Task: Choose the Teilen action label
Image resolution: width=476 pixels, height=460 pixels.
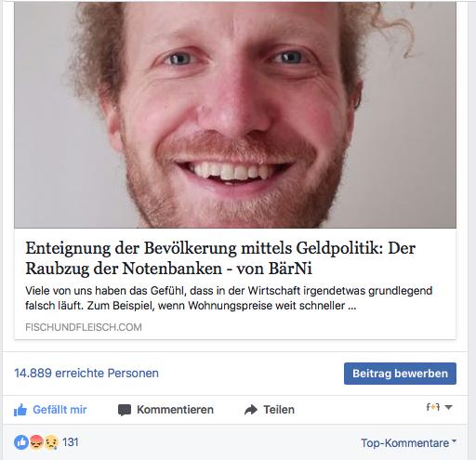Action: 279,410
